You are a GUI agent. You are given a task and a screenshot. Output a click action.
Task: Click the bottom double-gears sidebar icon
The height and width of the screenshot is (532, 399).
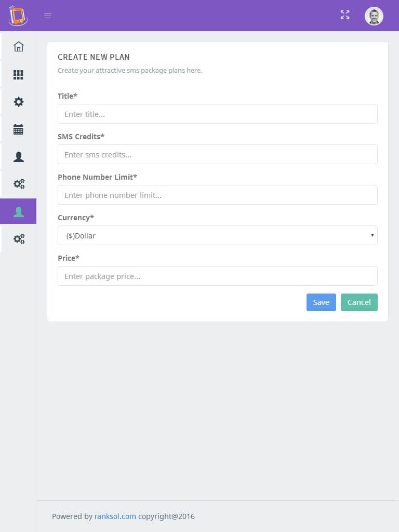point(19,239)
